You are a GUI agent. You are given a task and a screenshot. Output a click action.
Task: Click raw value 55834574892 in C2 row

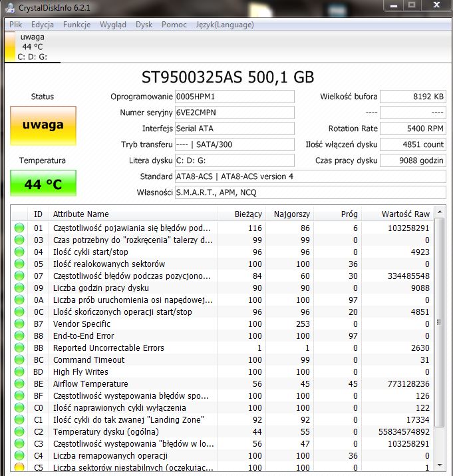coord(404,431)
